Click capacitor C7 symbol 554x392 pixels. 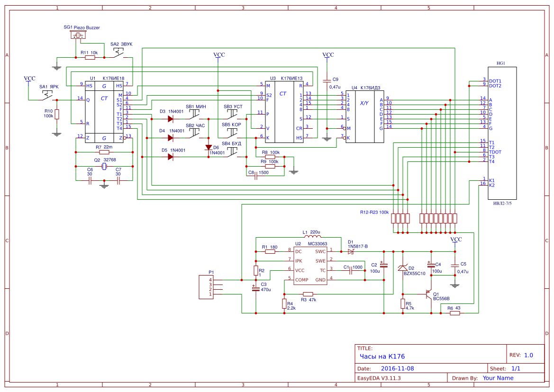(x=118, y=181)
